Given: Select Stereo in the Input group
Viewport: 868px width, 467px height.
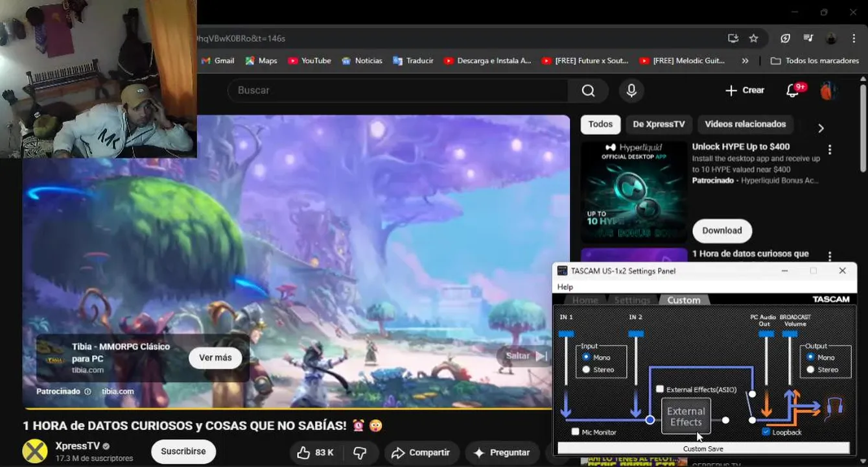Looking at the screenshot, I should (587, 370).
